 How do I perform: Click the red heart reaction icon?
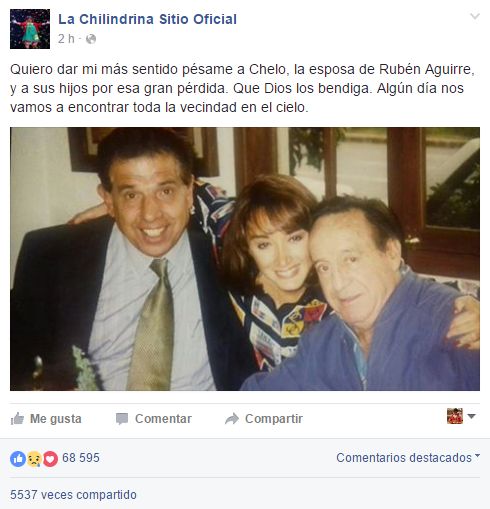coord(50,459)
